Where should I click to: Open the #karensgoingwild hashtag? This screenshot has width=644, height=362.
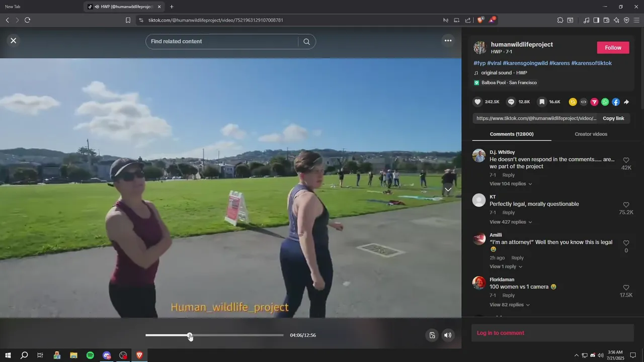pyautogui.click(x=525, y=63)
